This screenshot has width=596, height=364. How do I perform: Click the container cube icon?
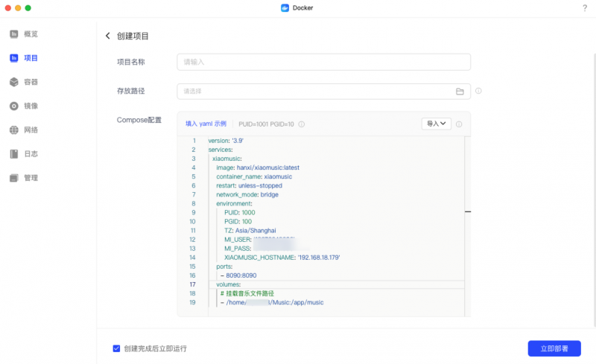coord(14,82)
